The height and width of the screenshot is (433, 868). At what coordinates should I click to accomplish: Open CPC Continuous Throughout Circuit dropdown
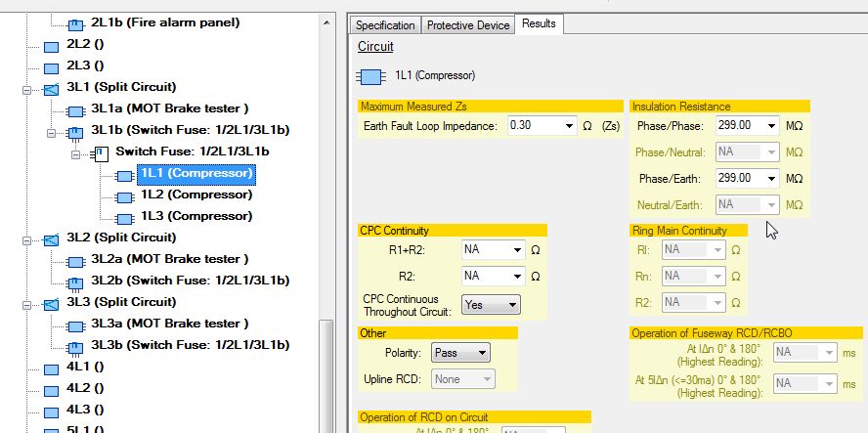pyautogui.click(x=491, y=305)
